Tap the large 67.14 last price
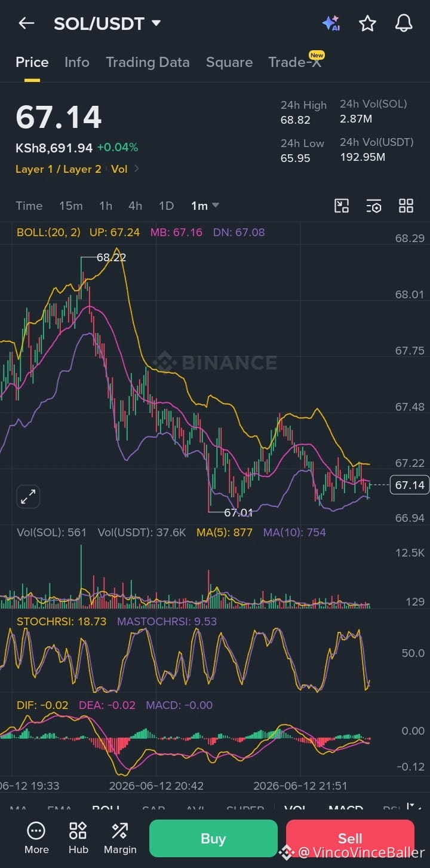 pos(59,117)
